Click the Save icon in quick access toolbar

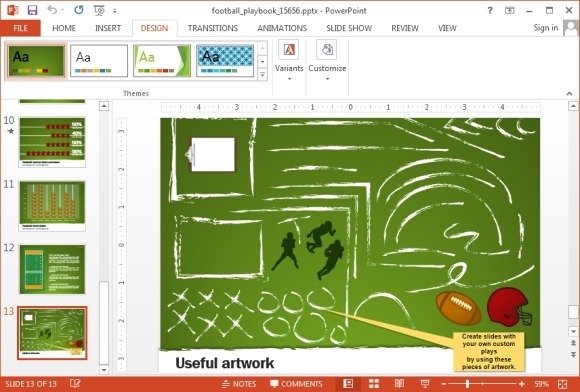(x=33, y=10)
